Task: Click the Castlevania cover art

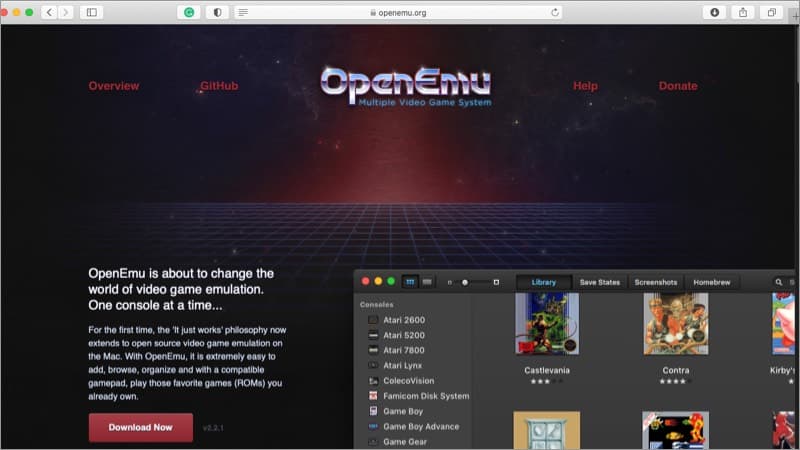Action: (547, 323)
